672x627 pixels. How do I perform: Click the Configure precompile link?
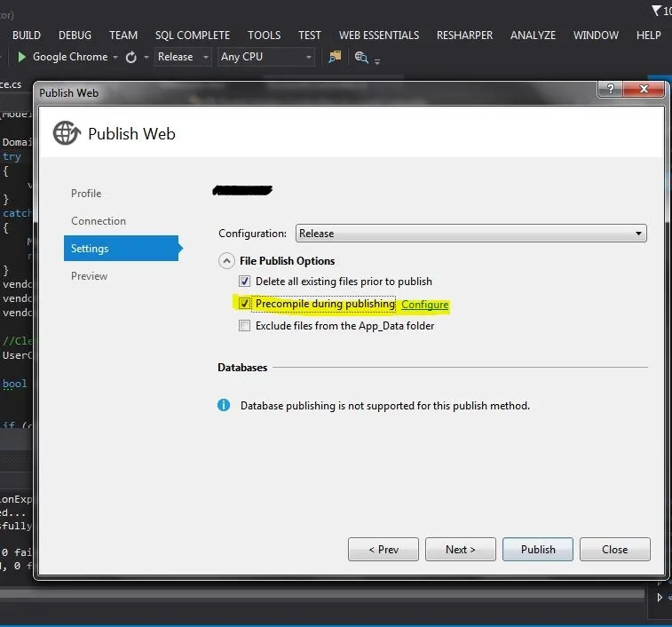pos(424,305)
